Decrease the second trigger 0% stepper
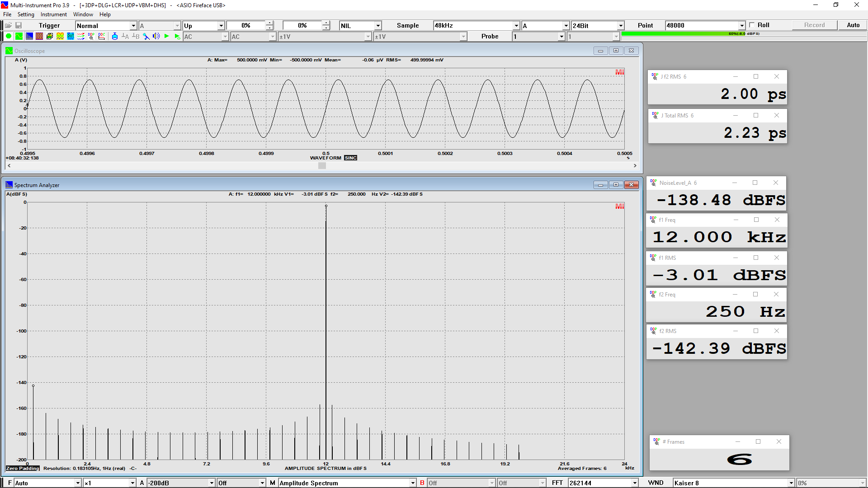 click(x=326, y=28)
